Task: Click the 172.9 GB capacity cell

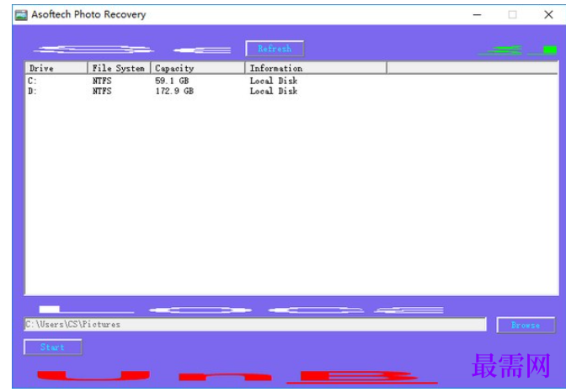Action: (x=174, y=91)
